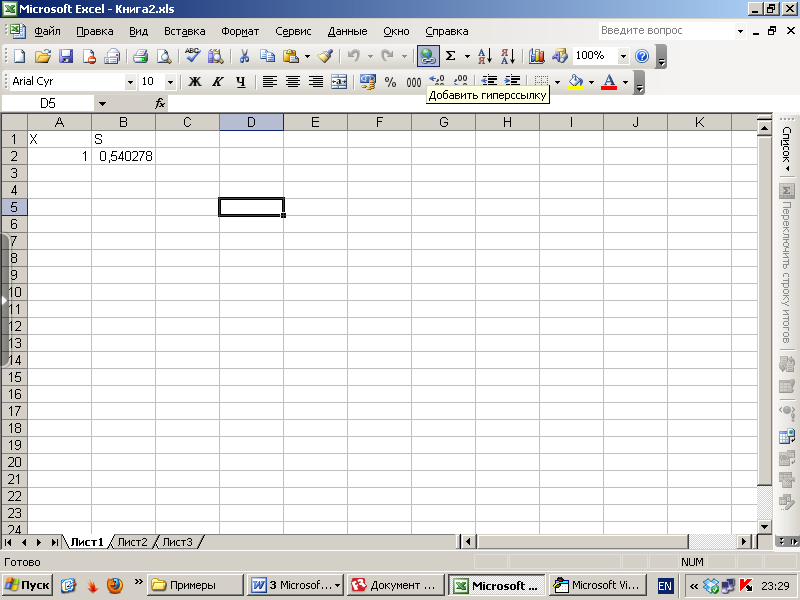
Task: Open the Данные menu
Action: tap(347, 31)
